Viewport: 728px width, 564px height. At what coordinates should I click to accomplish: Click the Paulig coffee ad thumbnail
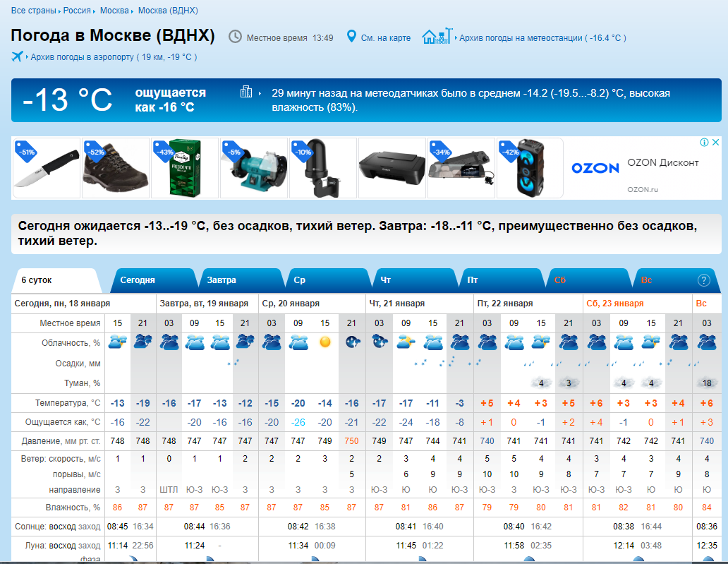click(185, 168)
